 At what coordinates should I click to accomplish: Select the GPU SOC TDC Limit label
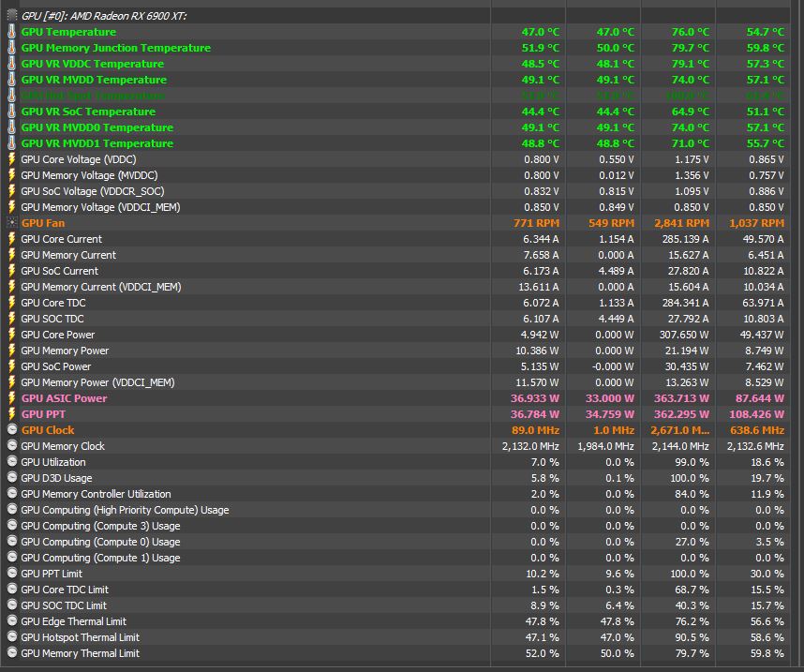pos(64,605)
